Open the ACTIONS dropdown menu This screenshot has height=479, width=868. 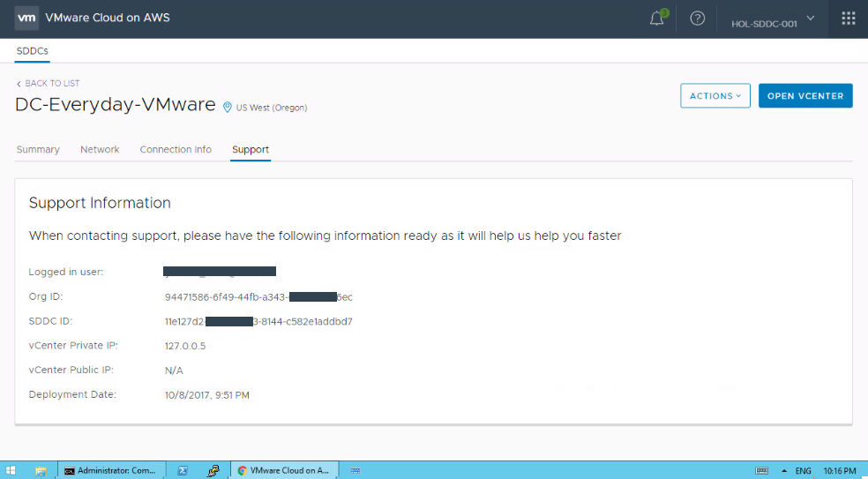click(x=715, y=96)
